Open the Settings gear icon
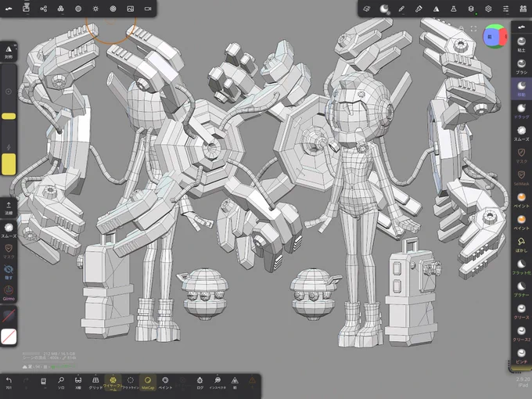Image resolution: width=532 pixels, height=399 pixels. (488, 9)
